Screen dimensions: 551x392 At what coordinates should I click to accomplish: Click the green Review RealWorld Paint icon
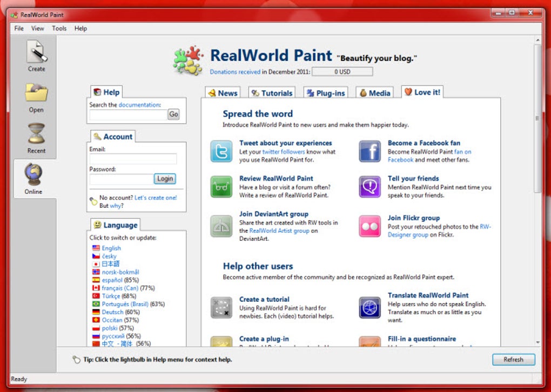(x=221, y=187)
